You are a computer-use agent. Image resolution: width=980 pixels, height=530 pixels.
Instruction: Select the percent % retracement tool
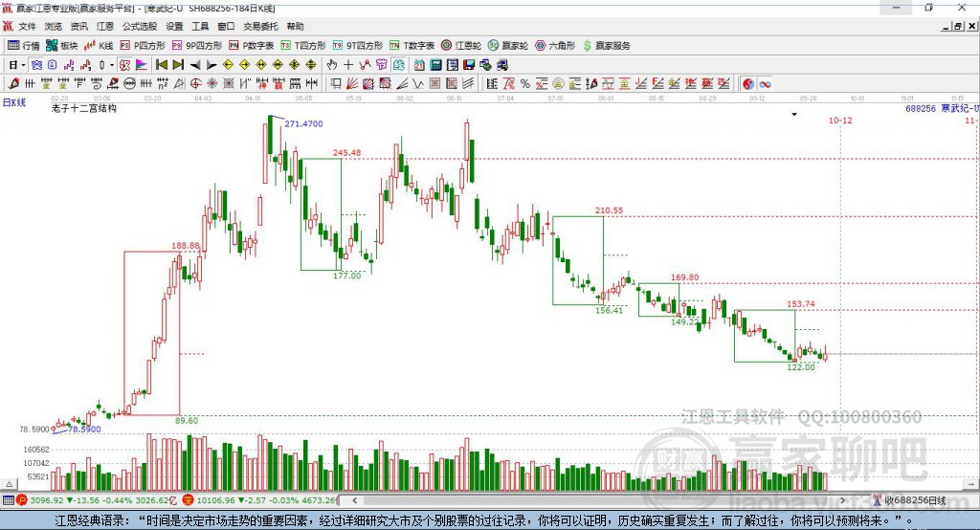pyautogui.click(x=525, y=84)
